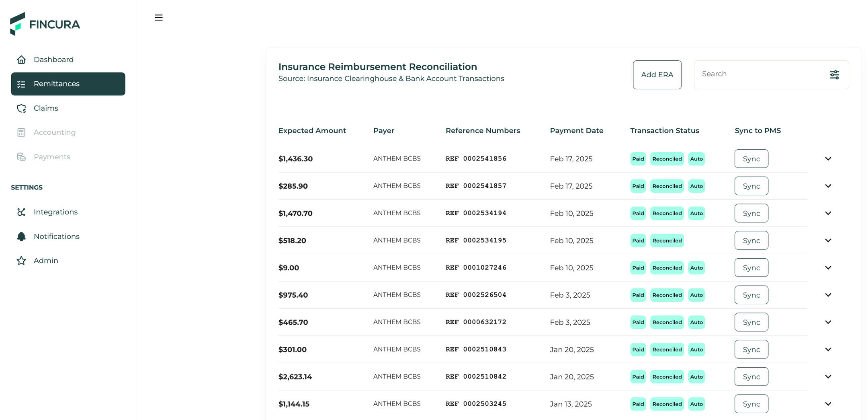Click the Admin star icon
This screenshot has height=420, width=868.
[x=21, y=261]
